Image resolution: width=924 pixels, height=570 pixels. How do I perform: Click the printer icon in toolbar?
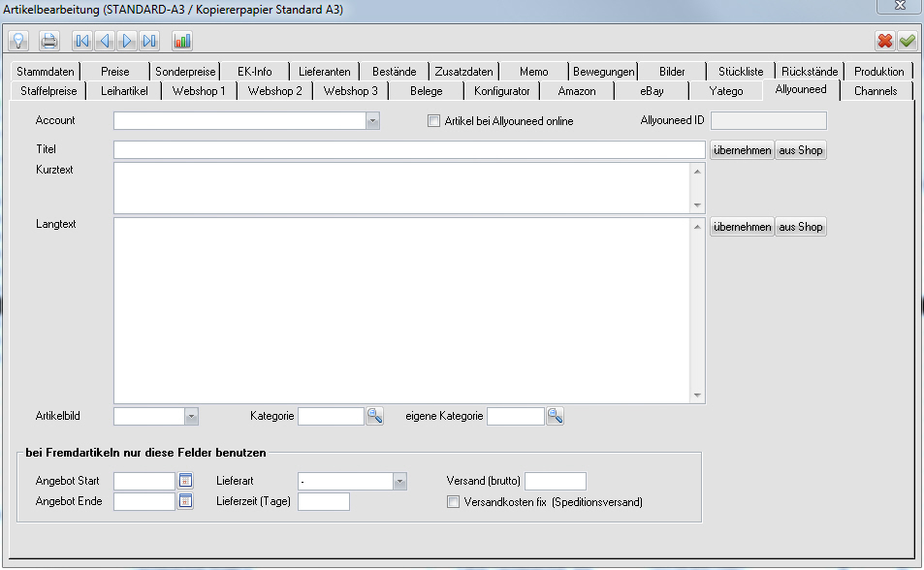(48, 41)
